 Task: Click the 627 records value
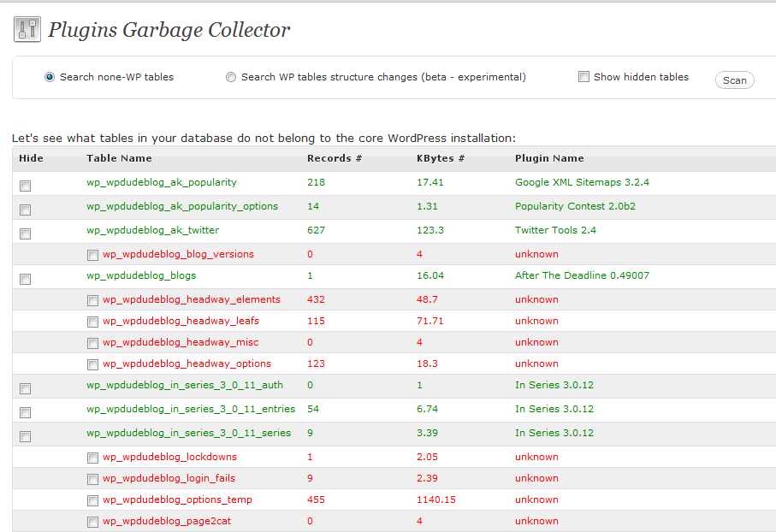pos(316,230)
